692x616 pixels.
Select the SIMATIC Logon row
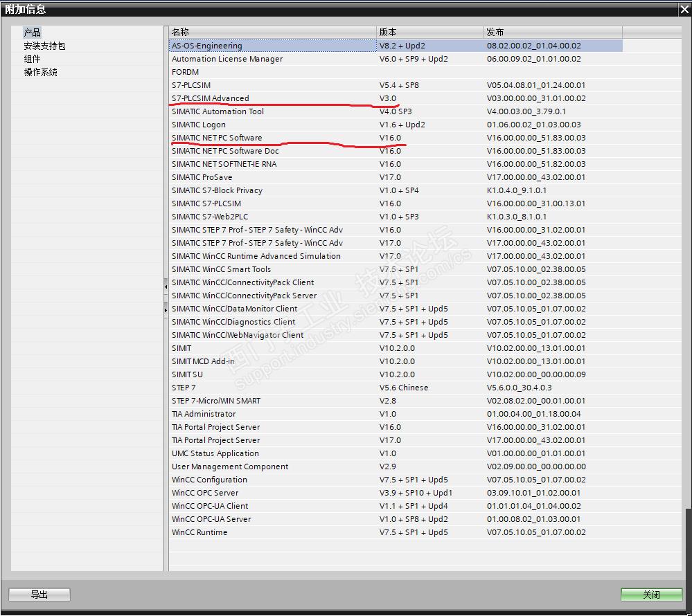tap(396, 125)
